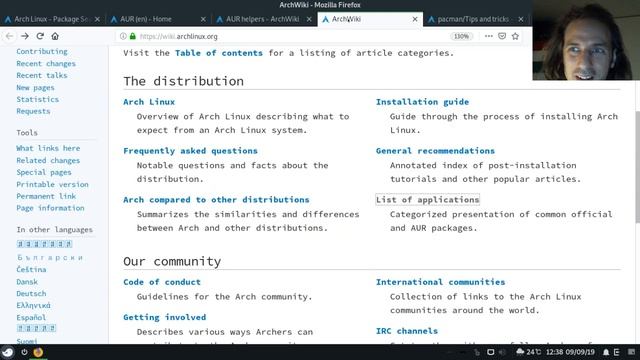Save page to Pocket icon
This screenshot has width=640, height=360.
tap(502, 36)
